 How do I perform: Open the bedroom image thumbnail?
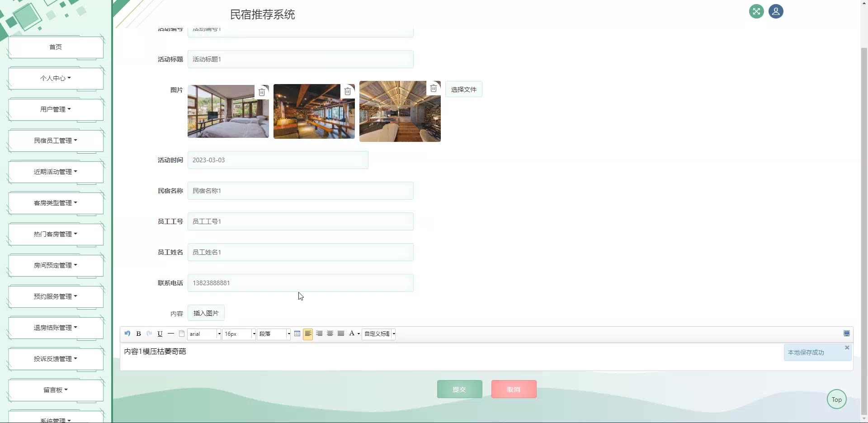tap(228, 112)
